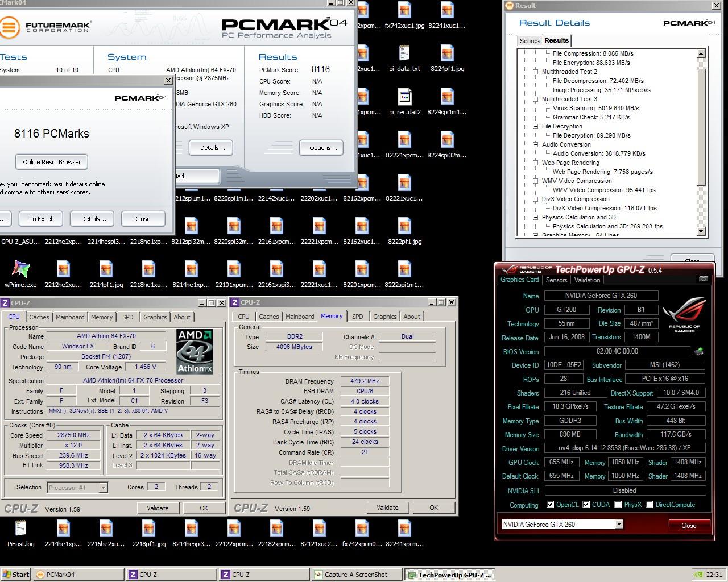
Task: Toggle the DirectCompute checkbox in GPU-Z
Action: point(649,505)
